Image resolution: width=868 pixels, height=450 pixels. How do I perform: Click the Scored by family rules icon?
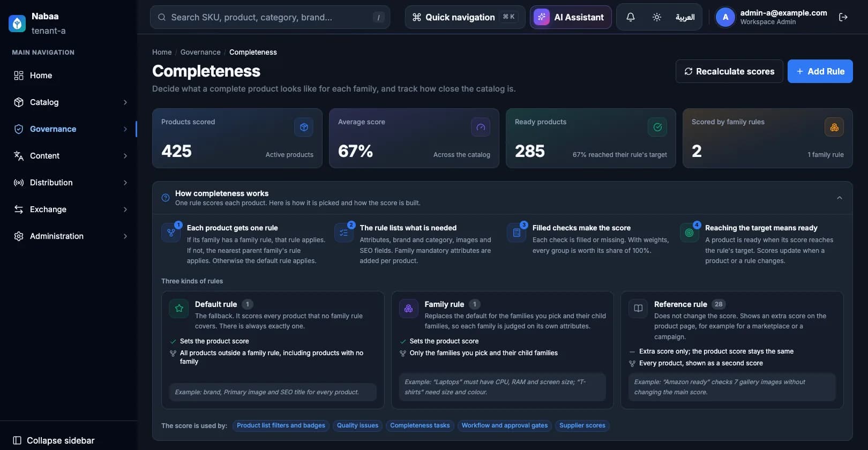click(834, 127)
